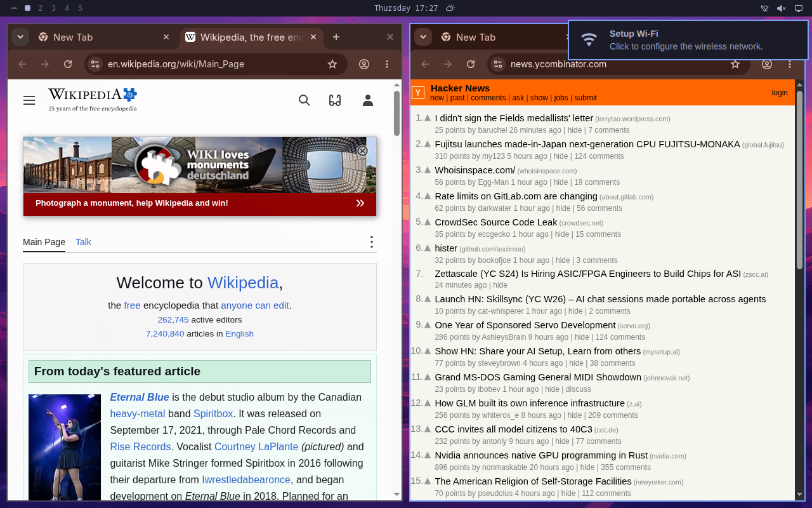The width and height of the screenshot is (812, 508).
Task: Reload the Hacker News page
Action: pos(471,64)
